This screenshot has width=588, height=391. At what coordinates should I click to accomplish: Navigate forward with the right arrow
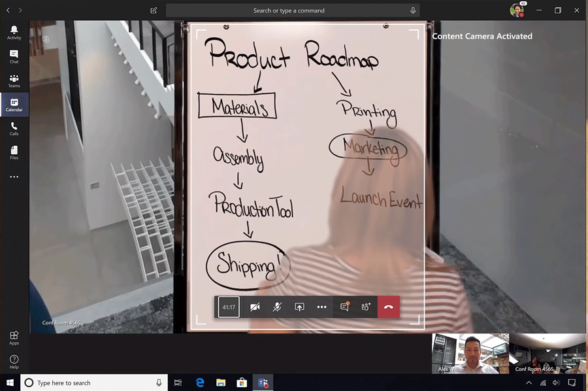(20, 10)
